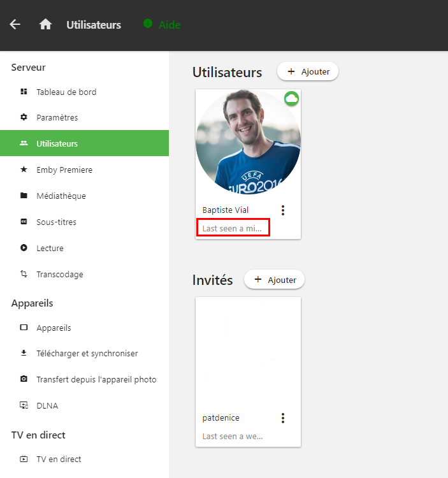Image resolution: width=448 pixels, height=478 pixels.
Task: Open Sous-titres settings
Action: (x=84, y=222)
